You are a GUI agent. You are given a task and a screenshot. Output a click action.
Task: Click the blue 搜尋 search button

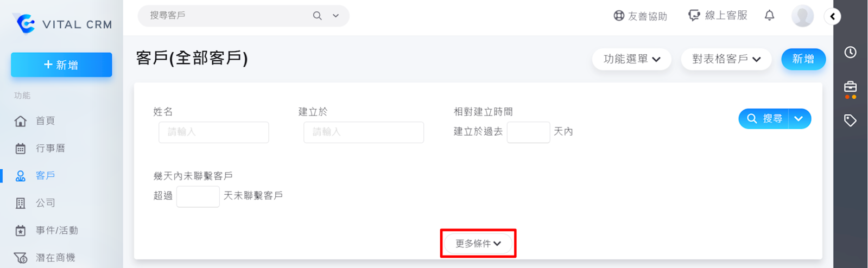[x=764, y=119]
